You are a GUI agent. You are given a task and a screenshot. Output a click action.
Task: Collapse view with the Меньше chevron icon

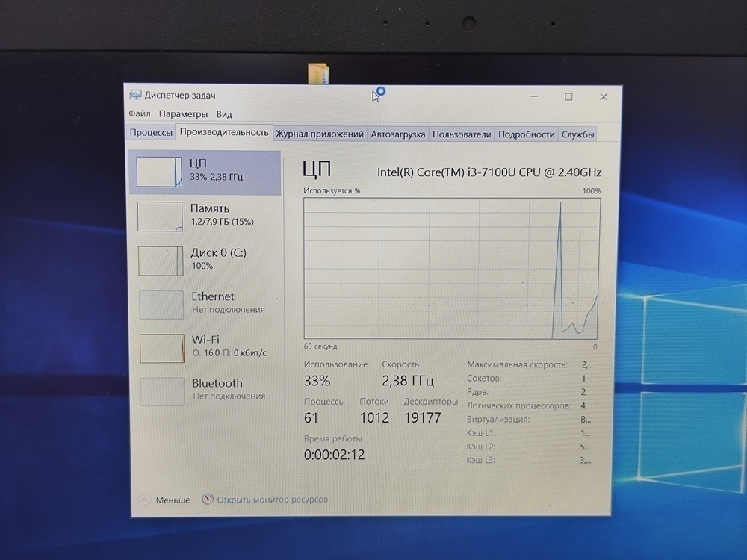tap(145, 500)
